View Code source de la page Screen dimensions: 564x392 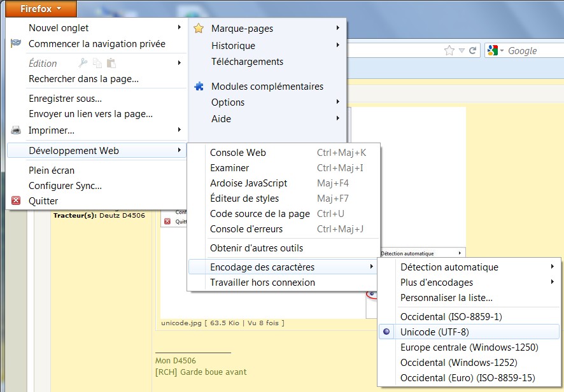coord(283,214)
